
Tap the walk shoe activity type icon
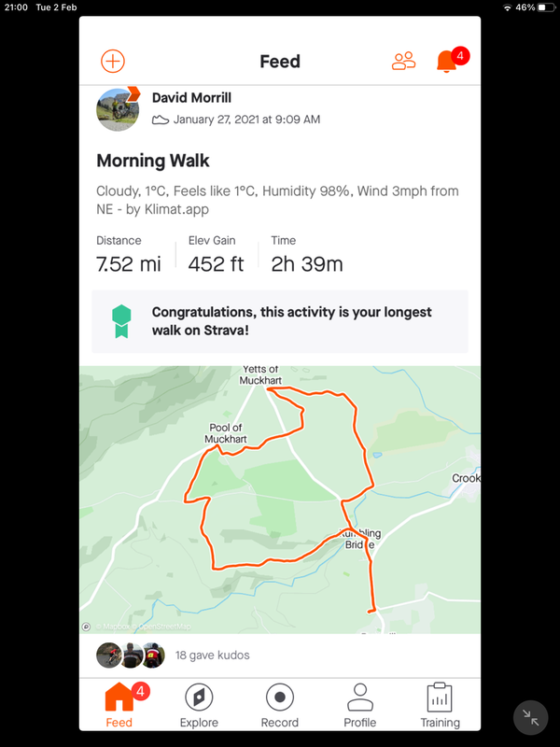tap(161, 120)
